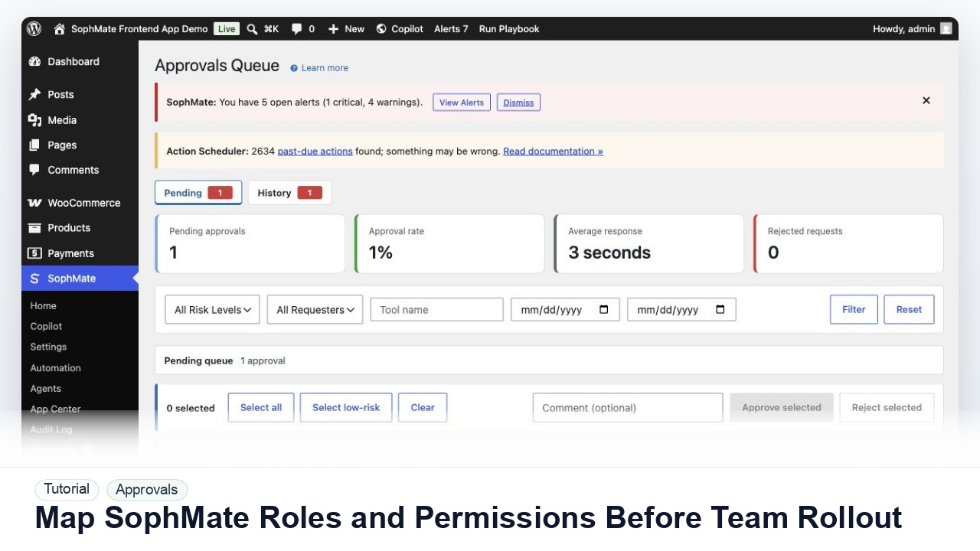The height and width of the screenshot is (551, 980).
Task: Open the Live status badge
Action: pos(227,29)
